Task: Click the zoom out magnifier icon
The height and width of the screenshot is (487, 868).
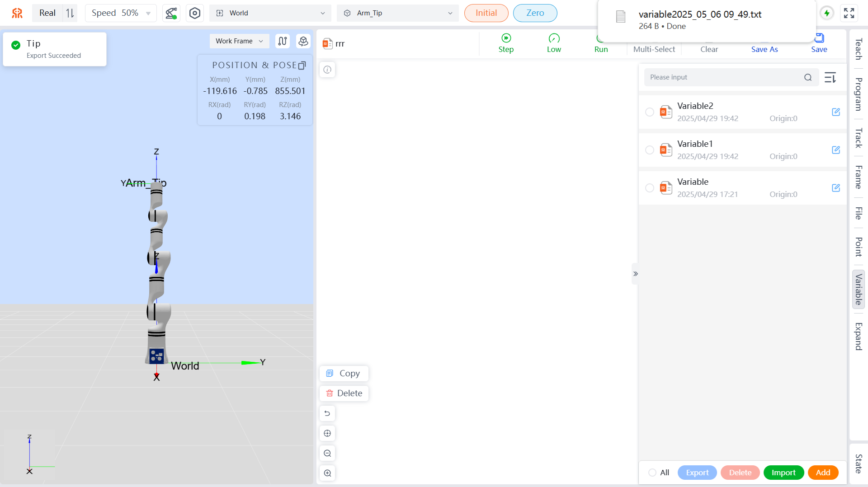Action: coord(327,453)
